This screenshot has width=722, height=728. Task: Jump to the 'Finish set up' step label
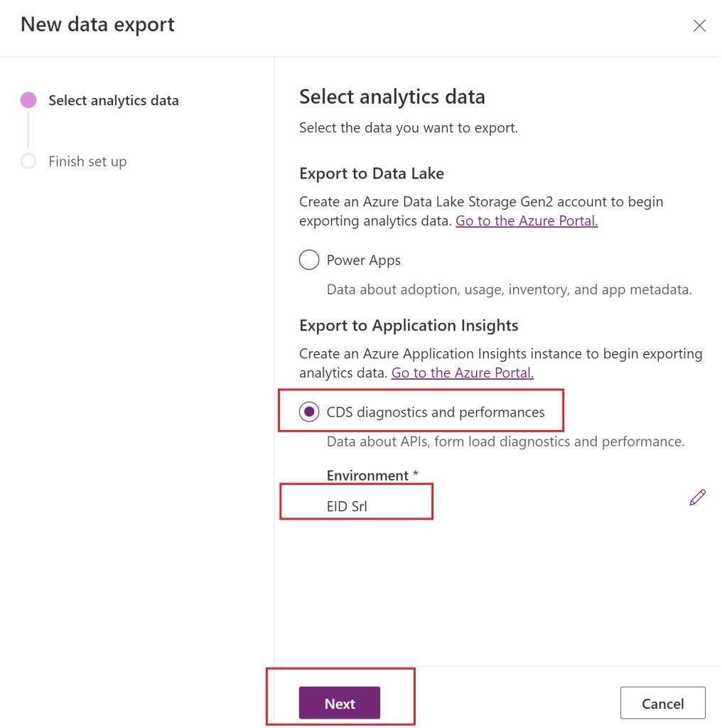click(x=87, y=161)
